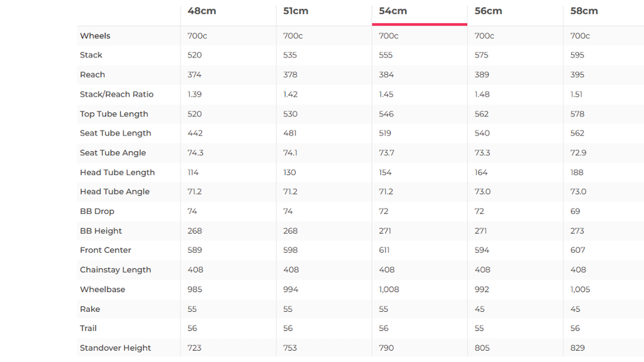The image size is (644, 362).
Task: Select the 58cm size column header
Action: point(584,11)
